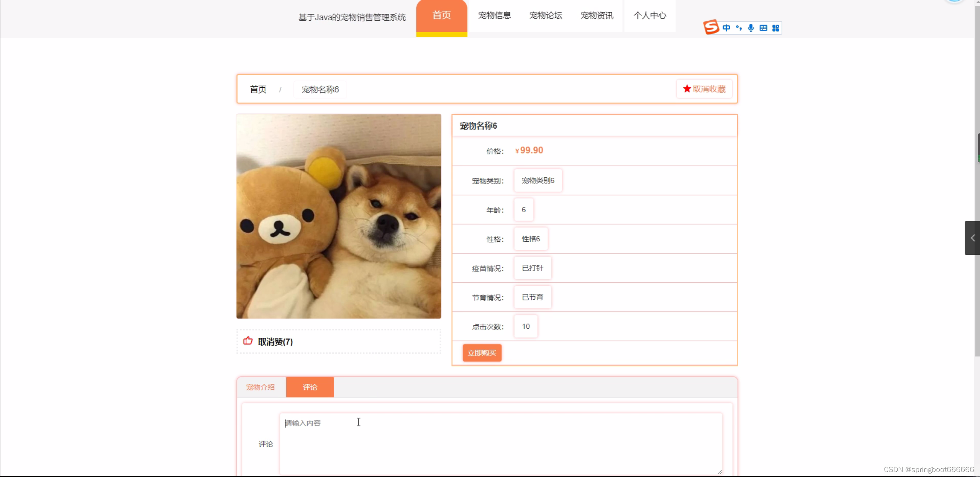This screenshot has width=980, height=477.
Task: Click the red star favorite icon
Action: point(687,89)
